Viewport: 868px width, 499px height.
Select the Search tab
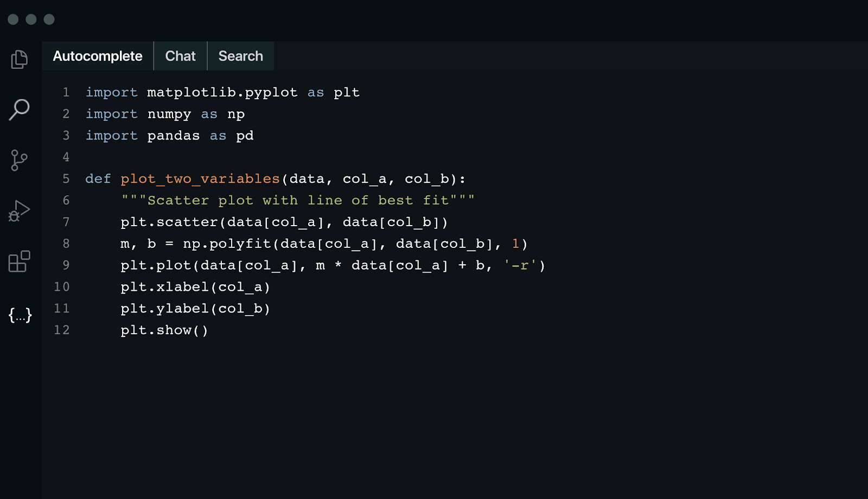pos(240,56)
